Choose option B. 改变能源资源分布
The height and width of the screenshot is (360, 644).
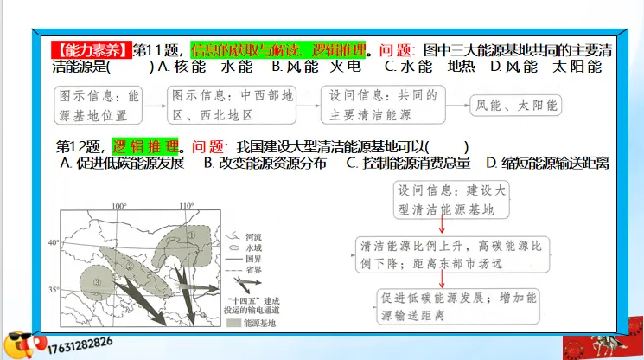[x=265, y=164]
